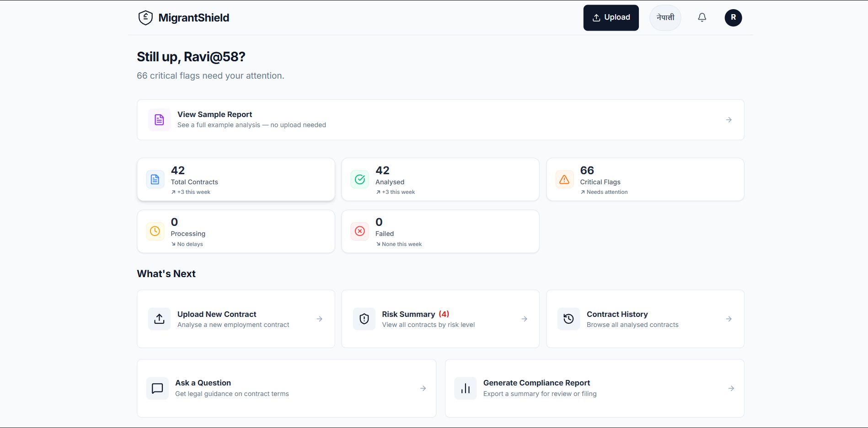The width and height of the screenshot is (868, 428).
Task: Switch language with the नेपाली button
Action: pos(665,18)
